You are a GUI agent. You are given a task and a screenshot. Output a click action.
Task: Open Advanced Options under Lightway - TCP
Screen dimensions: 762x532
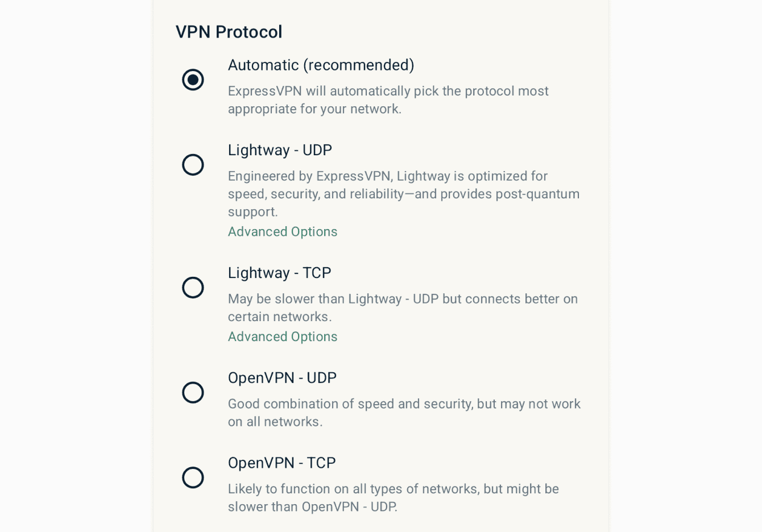coord(283,337)
